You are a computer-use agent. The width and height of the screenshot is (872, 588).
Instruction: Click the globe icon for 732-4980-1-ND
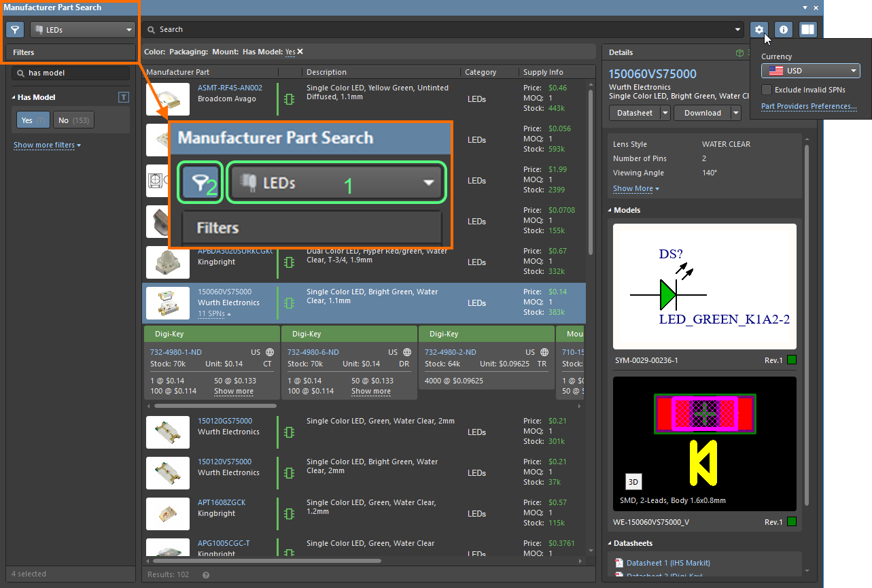point(270,352)
